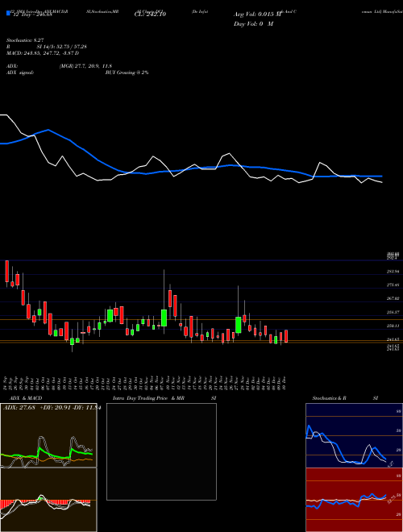Click the 'Day Vol: 0 M' label
This screenshot has height=532, width=403.
253,24
